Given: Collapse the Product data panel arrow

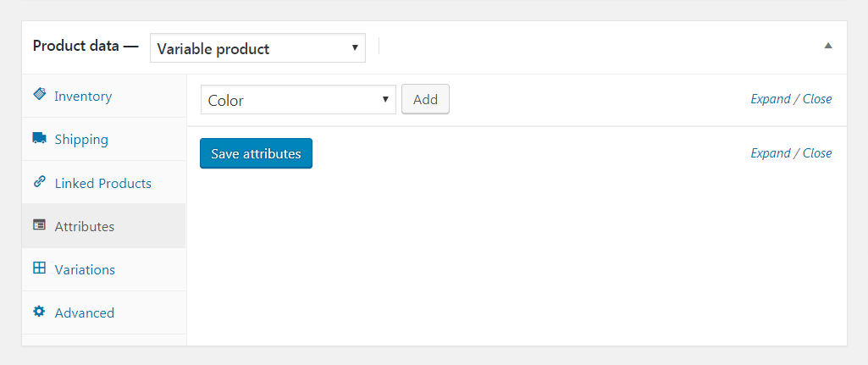Looking at the screenshot, I should pos(828,46).
